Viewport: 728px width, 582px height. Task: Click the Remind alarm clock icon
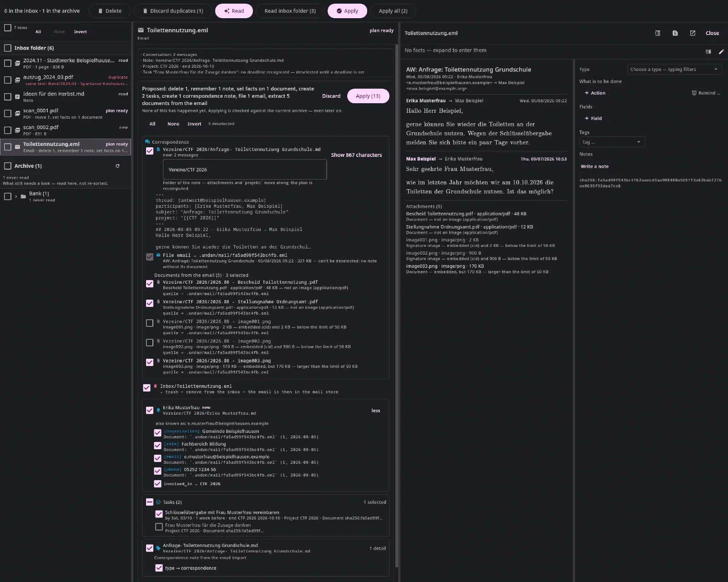[x=694, y=93]
